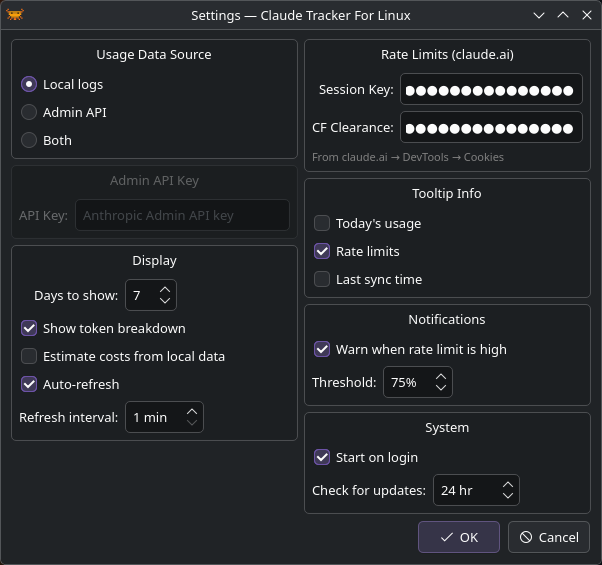Click the Session Key field

pyautogui.click(x=491, y=89)
